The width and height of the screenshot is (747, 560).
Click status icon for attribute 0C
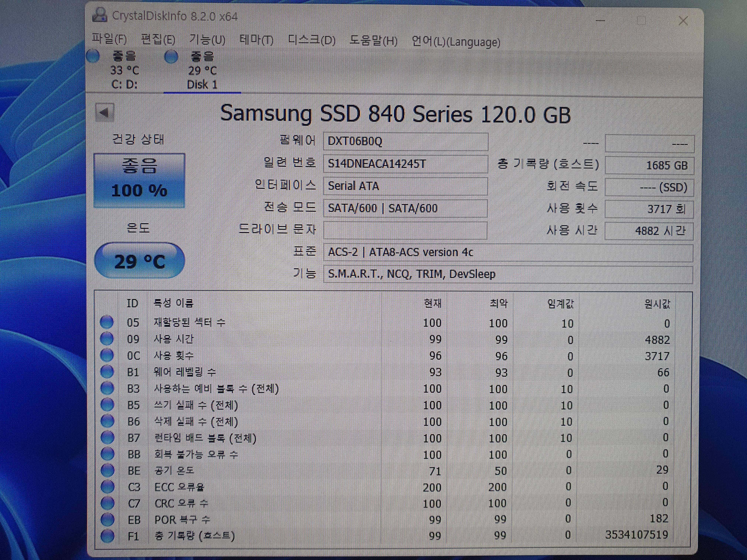(x=107, y=355)
